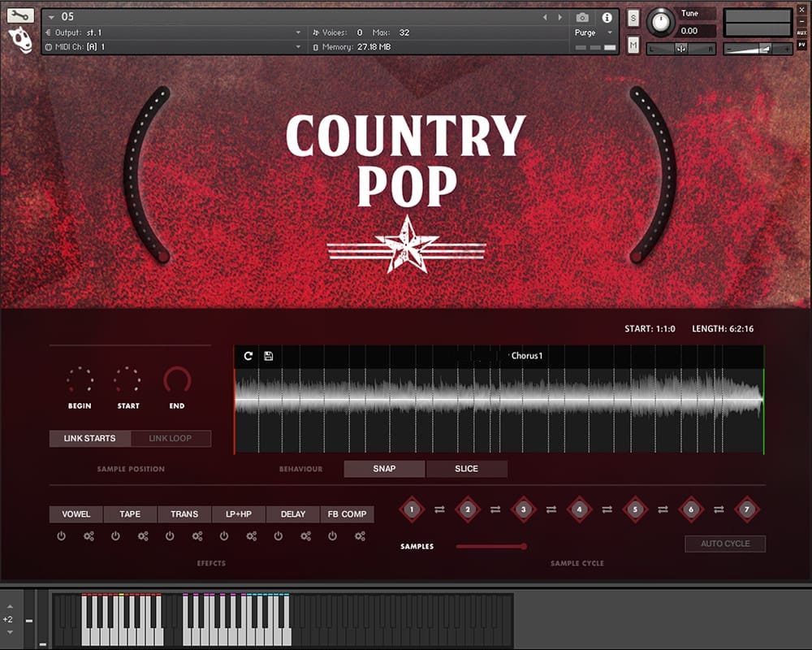Toggle power for the TAPE effect
This screenshot has width=812, height=650.
115,536
